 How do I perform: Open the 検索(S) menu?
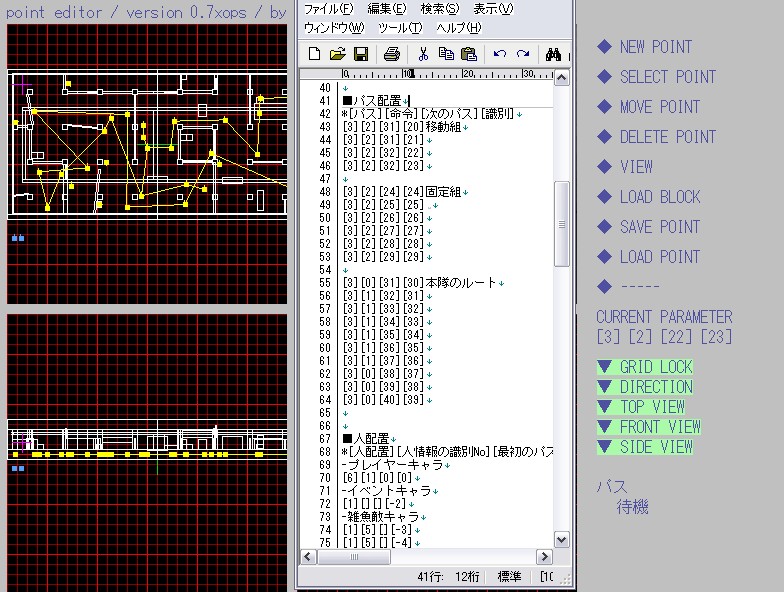(440, 9)
